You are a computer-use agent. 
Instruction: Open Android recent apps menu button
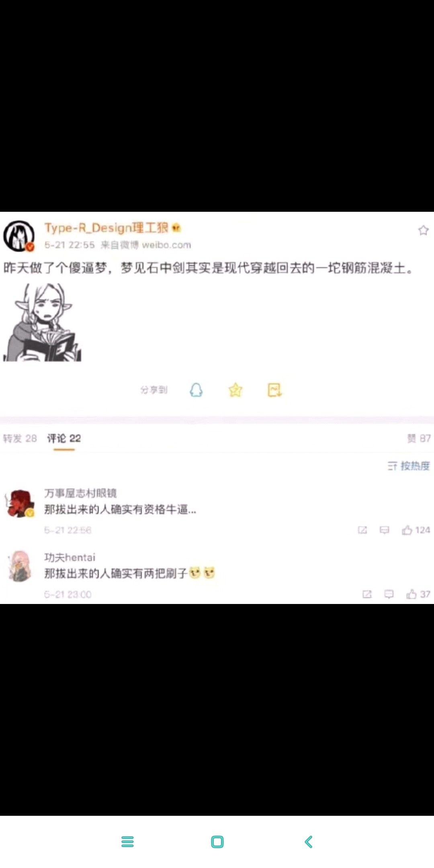point(127,841)
